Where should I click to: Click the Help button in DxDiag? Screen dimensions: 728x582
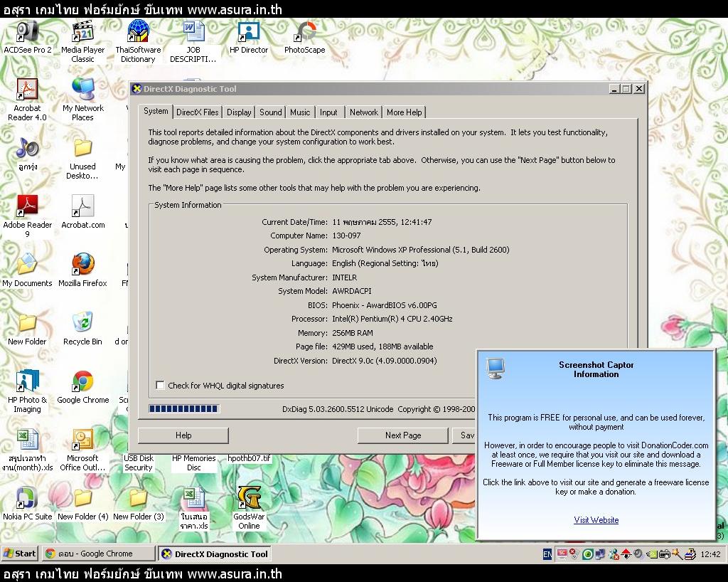point(183,435)
